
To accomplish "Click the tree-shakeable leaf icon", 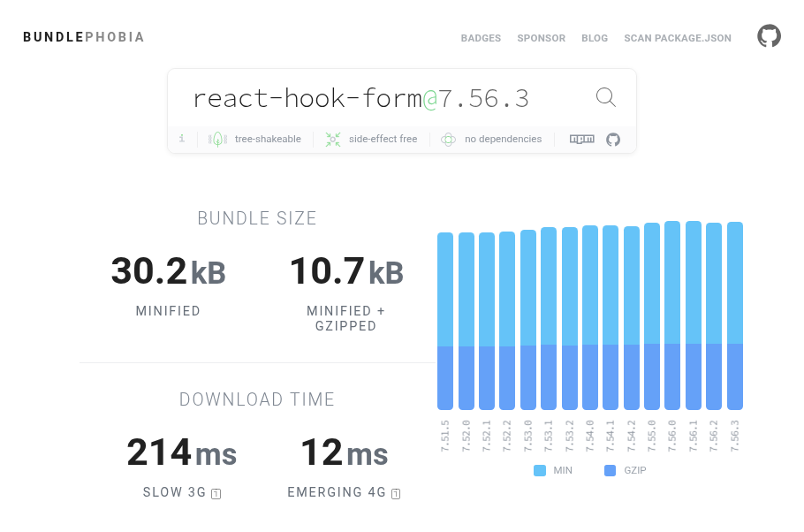I will [216, 139].
